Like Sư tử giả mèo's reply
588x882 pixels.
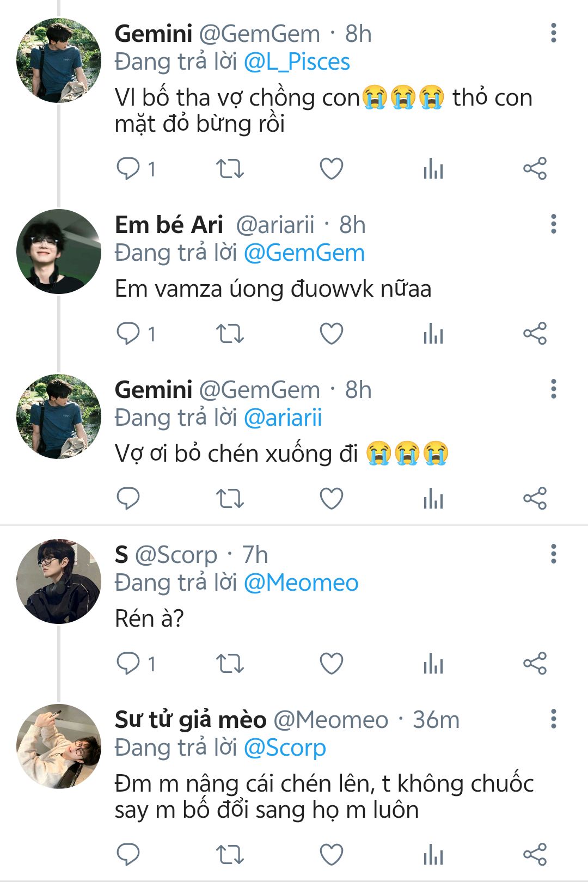pos(331,855)
